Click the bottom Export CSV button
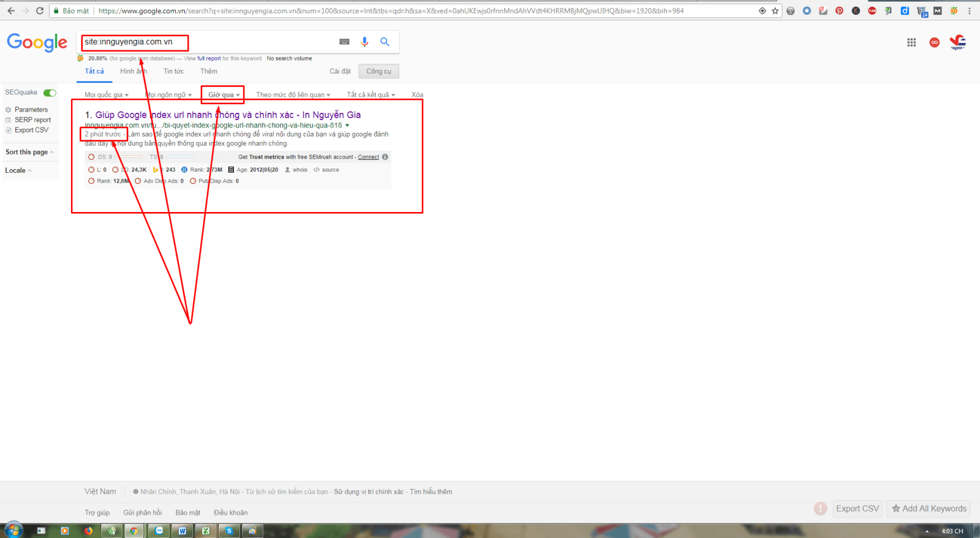 pos(858,509)
